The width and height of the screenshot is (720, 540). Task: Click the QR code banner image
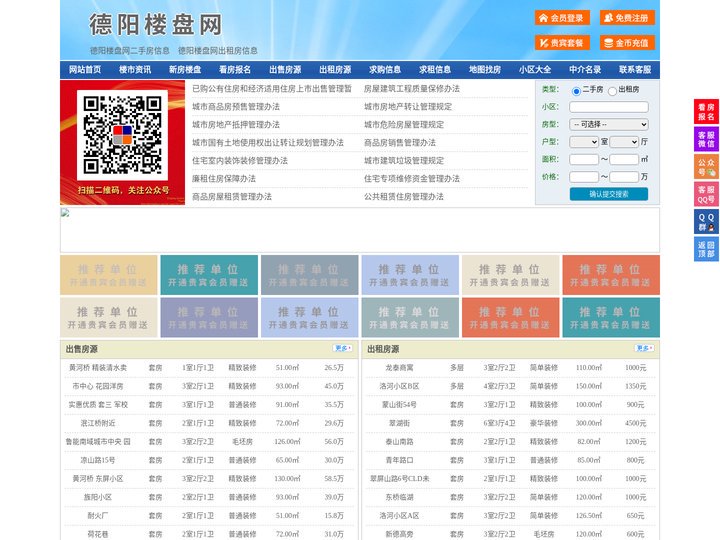click(x=123, y=142)
